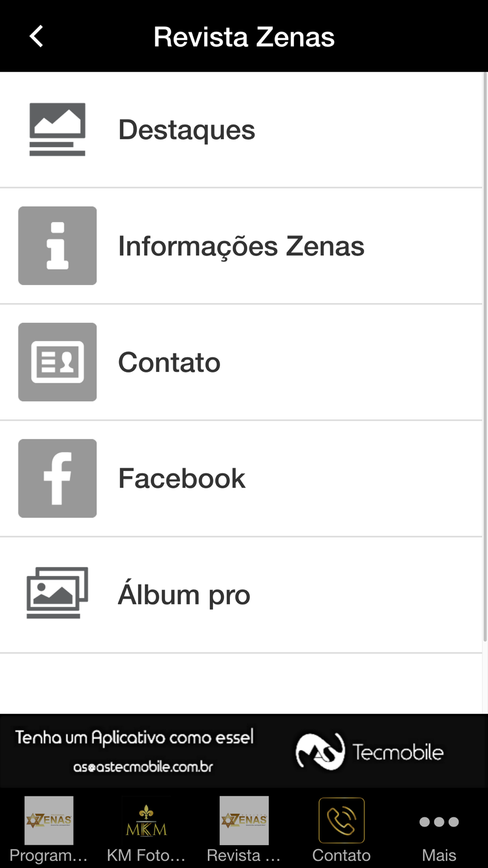The width and height of the screenshot is (488, 868).
Task: Tap the Revista Zenas header title
Action: pos(244,37)
